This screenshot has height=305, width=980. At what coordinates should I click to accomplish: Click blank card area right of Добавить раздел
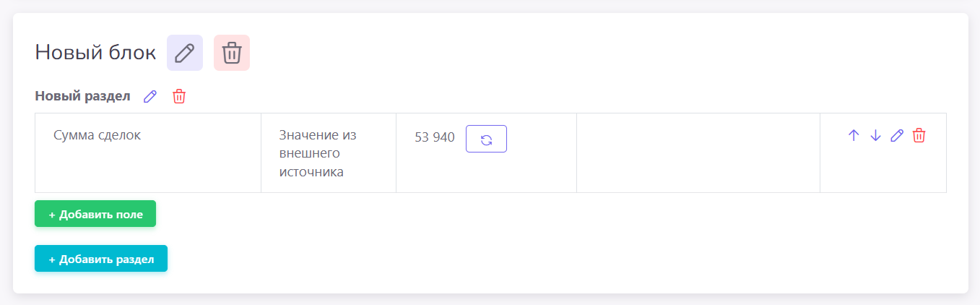pos(506,259)
